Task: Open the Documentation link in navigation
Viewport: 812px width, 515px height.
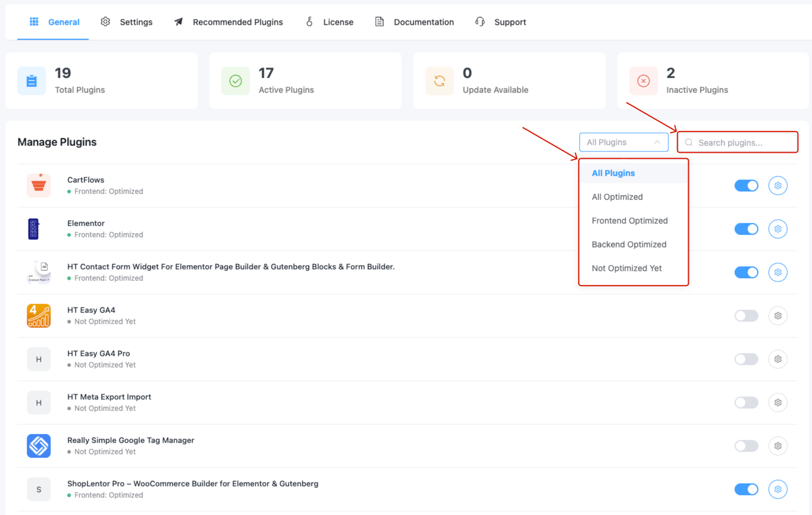Action: (x=415, y=22)
